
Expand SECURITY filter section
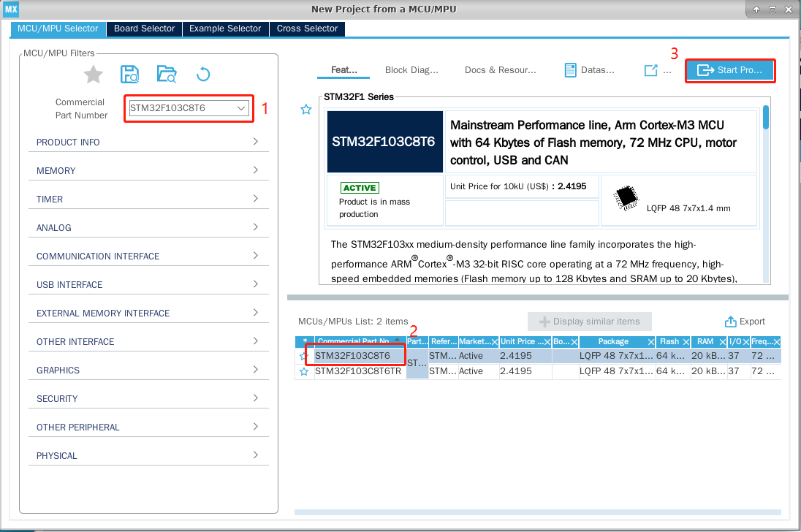pos(148,399)
